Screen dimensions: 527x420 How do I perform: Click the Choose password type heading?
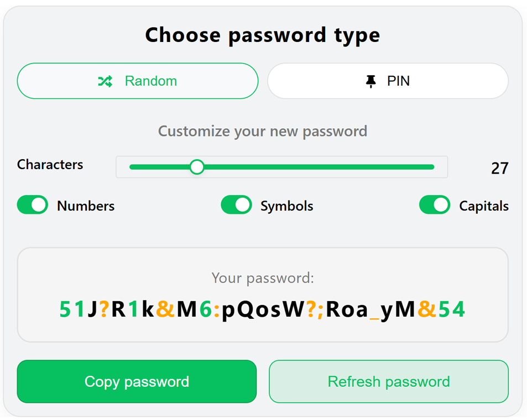263,35
